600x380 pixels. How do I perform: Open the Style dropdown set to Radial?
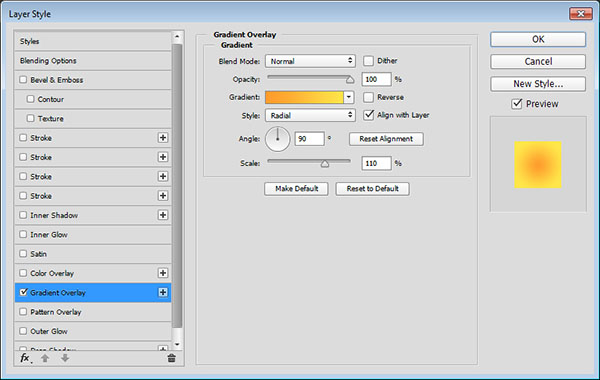(310, 115)
